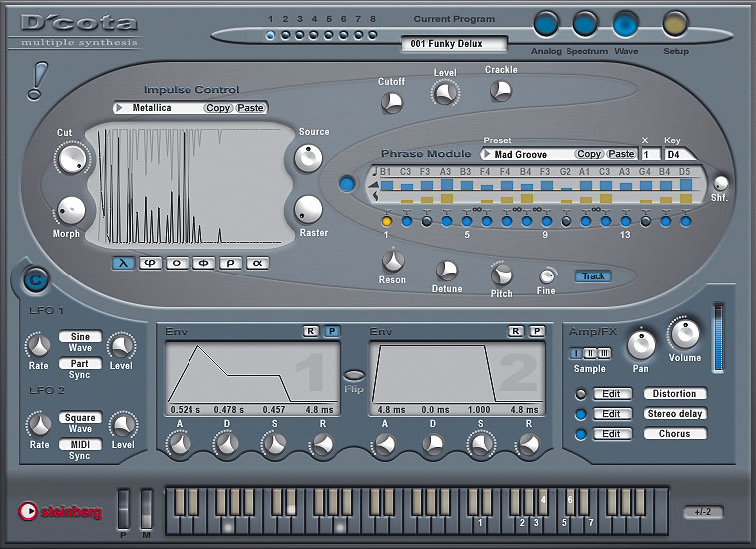Click the LFO 2 Level knob
Image resolution: width=756 pixels, height=549 pixels.
[x=123, y=425]
